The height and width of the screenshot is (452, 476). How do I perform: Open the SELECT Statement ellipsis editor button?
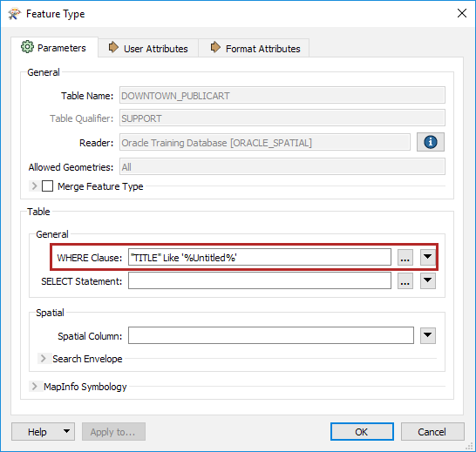[405, 281]
